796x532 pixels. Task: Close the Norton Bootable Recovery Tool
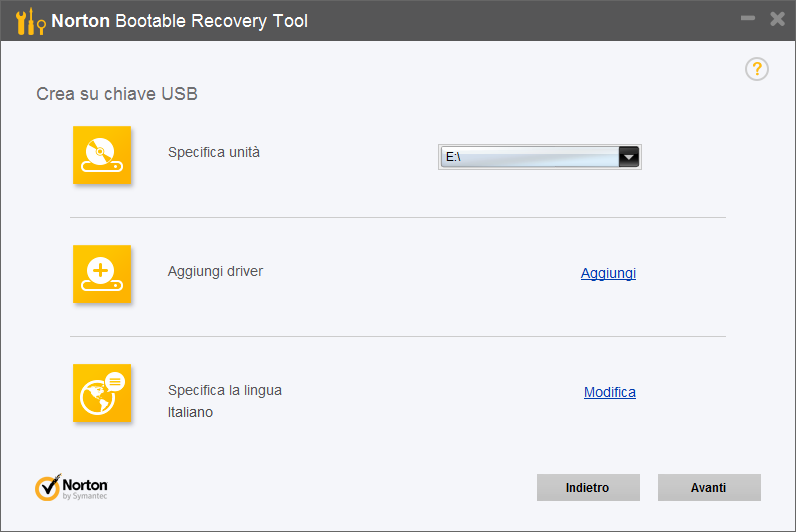tap(777, 19)
